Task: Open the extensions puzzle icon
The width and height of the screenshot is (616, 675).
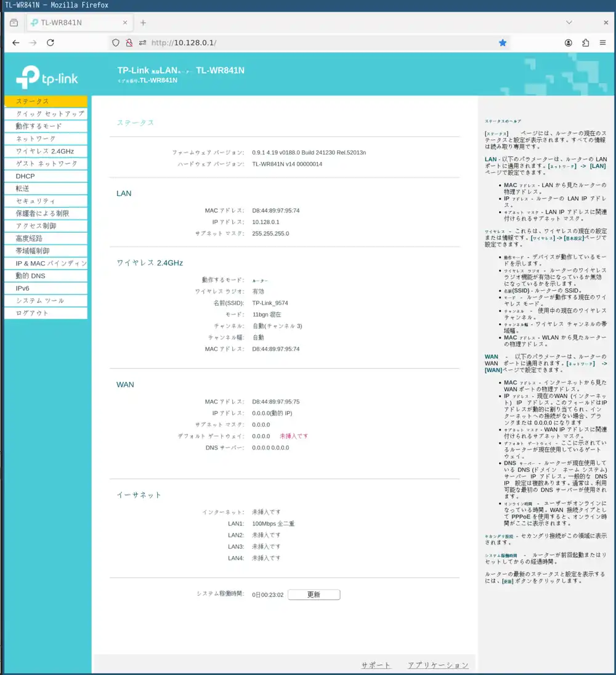Action: [x=585, y=42]
